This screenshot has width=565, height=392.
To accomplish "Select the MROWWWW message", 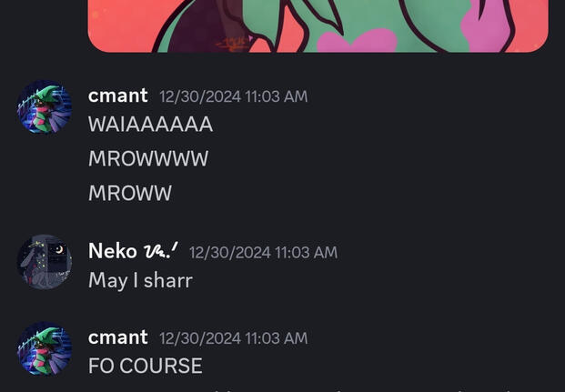I will (x=148, y=158).
